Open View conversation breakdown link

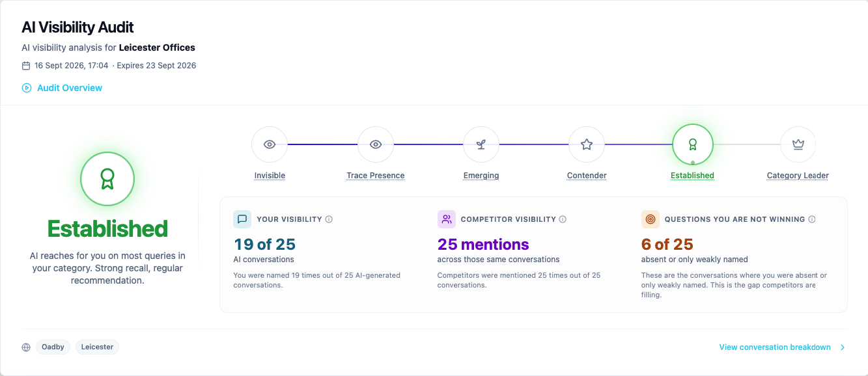(x=775, y=347)
